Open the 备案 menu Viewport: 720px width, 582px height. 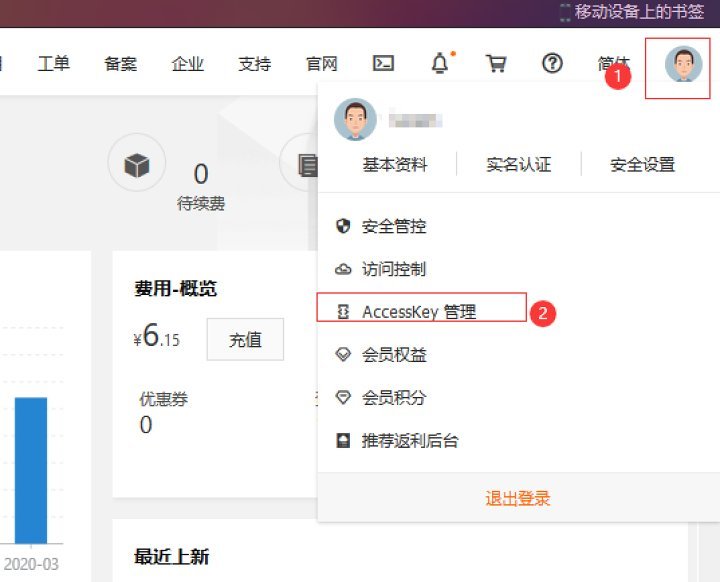[120, 63]
